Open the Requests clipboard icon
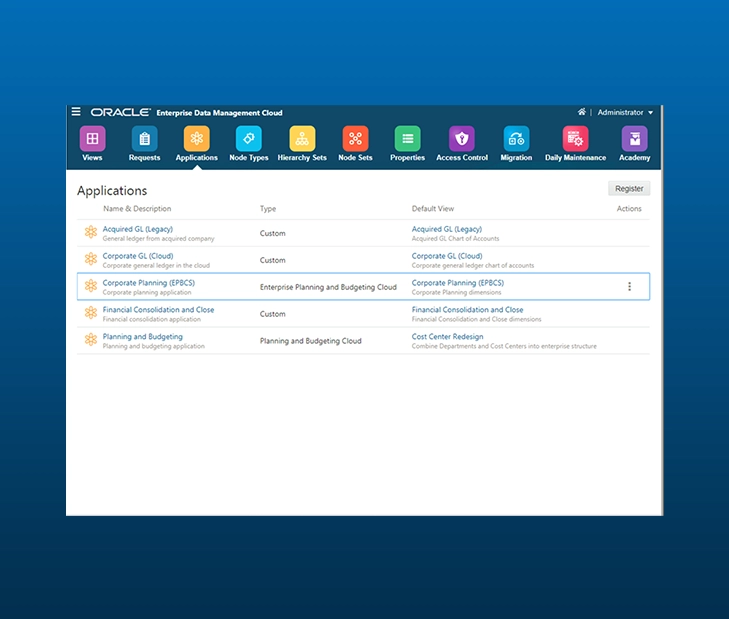 coord(144,139)
